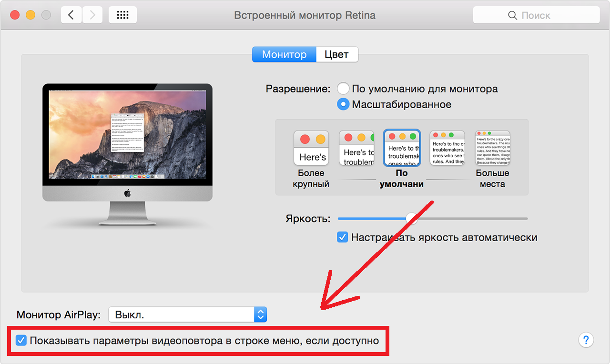Image resolution: width=610 pixels, height=364 pixels.
Task: Show all preferences grid icon
Action: (x=122, y=15)
